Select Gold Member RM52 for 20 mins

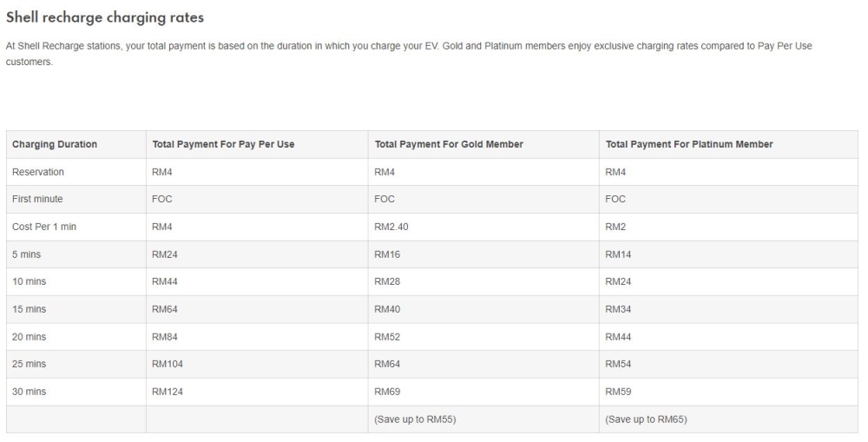tap(387, 337)
